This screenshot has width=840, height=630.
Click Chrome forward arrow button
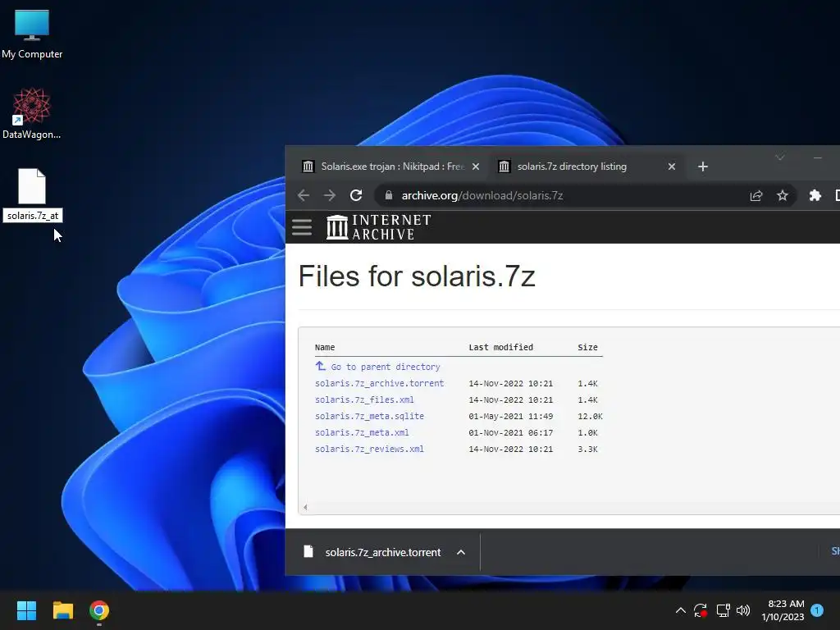pyautogui.click(x=330, y=195)
